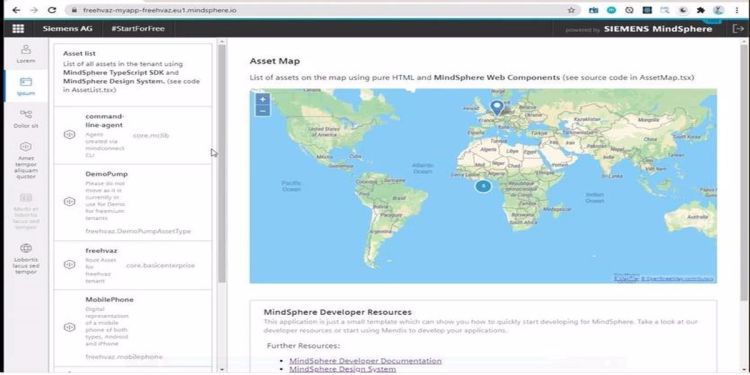Screen dimensions: 750x375
Task: Open the Chrome three-dot menu
Action: [738, 10]
